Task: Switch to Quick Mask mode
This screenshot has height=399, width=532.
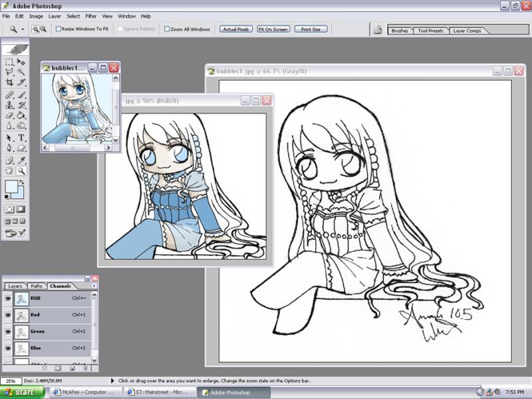Action: 21,209
